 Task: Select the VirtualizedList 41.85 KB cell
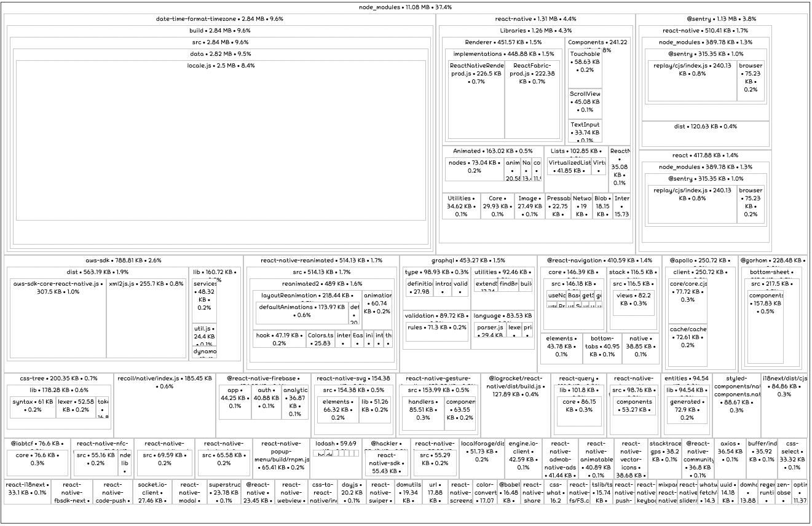click(x=569, y=167)
